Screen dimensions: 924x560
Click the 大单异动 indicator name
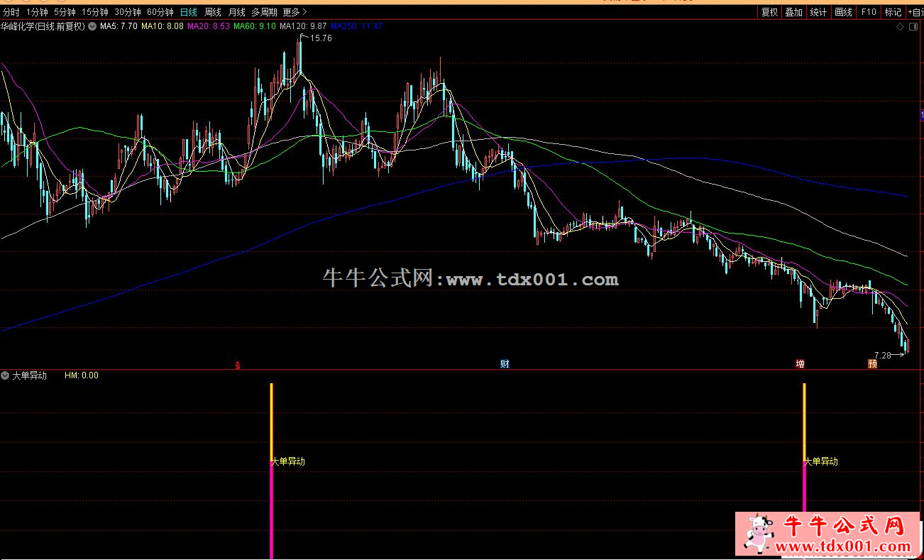pyautogui.click(x=29, y=375)
